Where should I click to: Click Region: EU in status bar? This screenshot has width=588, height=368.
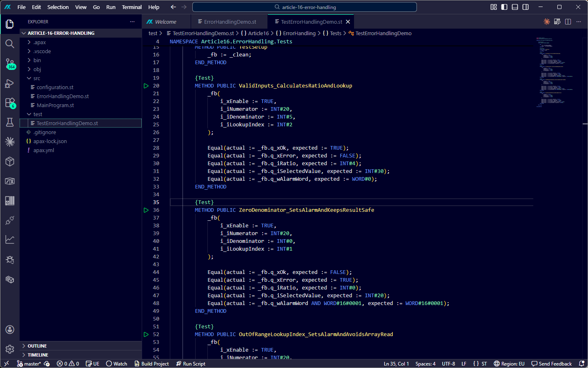click(x=509, y=364)
